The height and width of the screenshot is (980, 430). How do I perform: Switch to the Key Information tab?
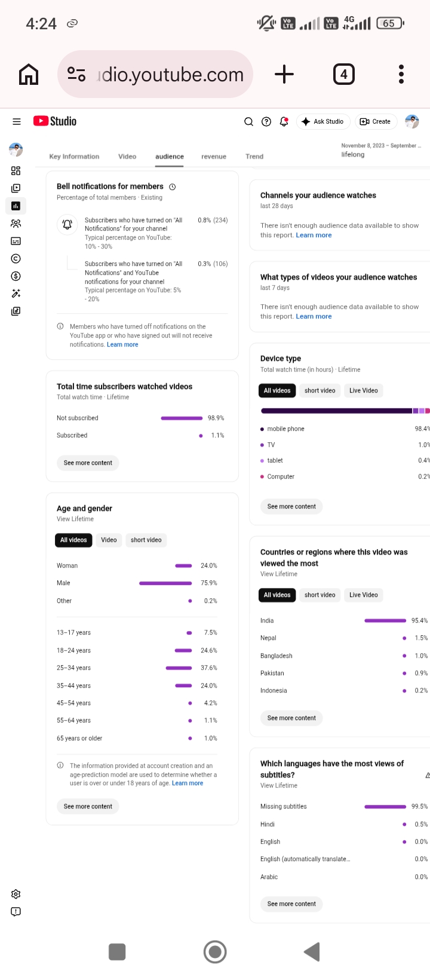click(x=74, y=157)
